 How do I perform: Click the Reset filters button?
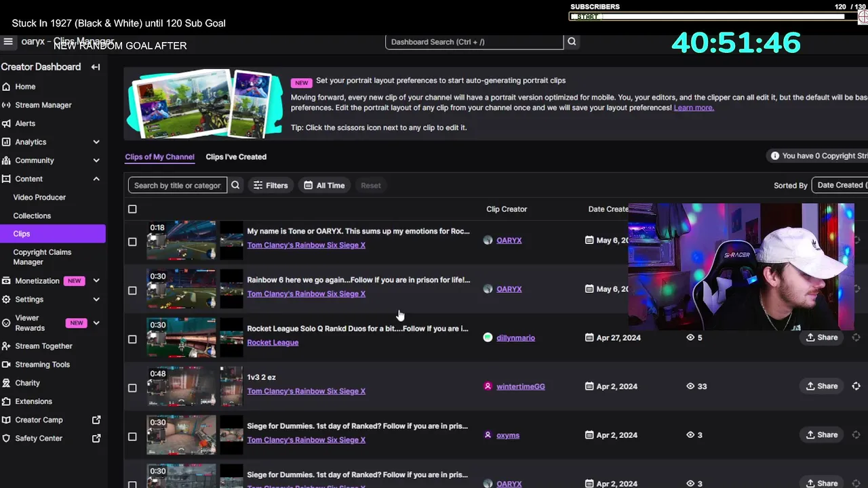pyautogui.click(x=370, y=185)
